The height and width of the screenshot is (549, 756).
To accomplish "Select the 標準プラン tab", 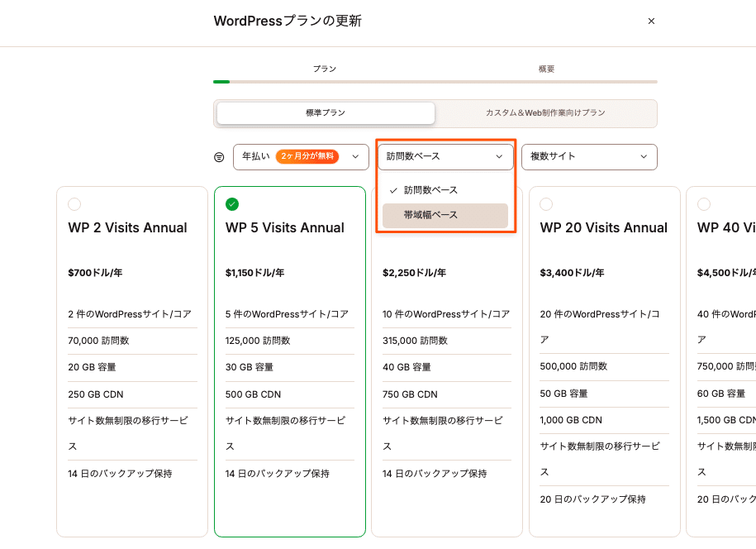I will point(326,112).
